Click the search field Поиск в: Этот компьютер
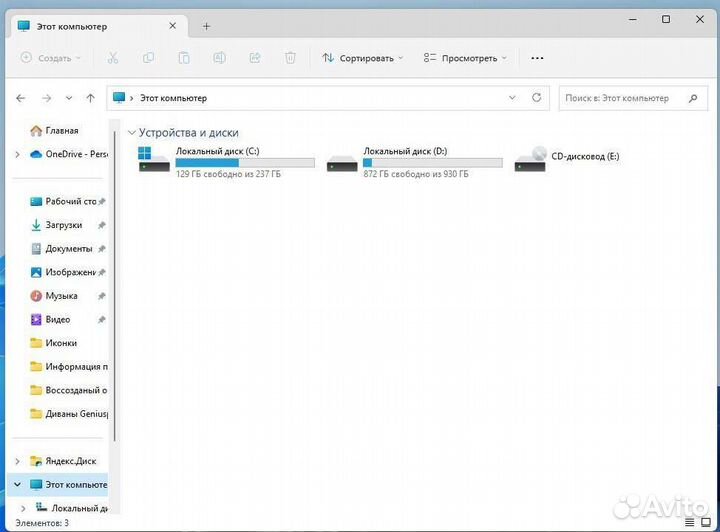The width and height of the screenshot is (720, 532). [x=622, y=98]
